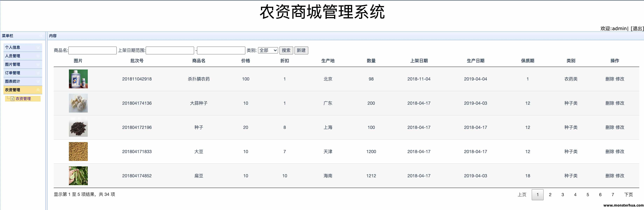Viewport: 644px width, 210px height.
Task: Click the 海南 origin cell
Action: click(328, 176)
